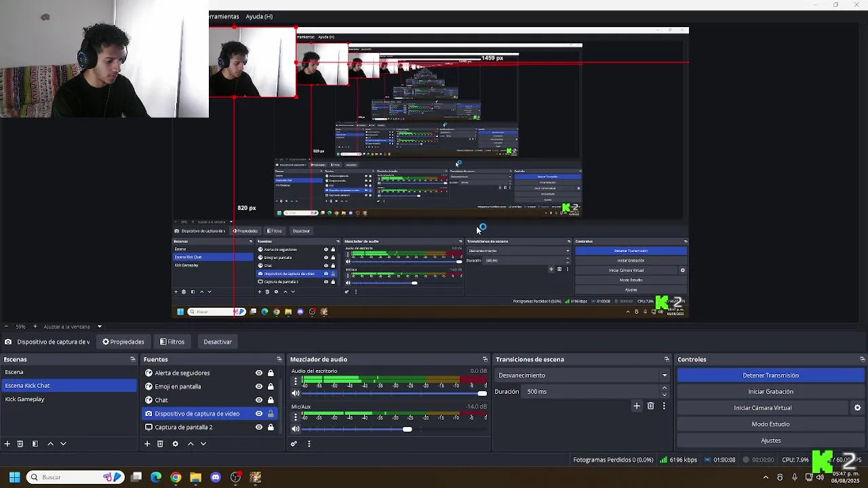Unlock Captura de pantalla 2 source
Screen dimensions: 868x488
coord(271,427)
